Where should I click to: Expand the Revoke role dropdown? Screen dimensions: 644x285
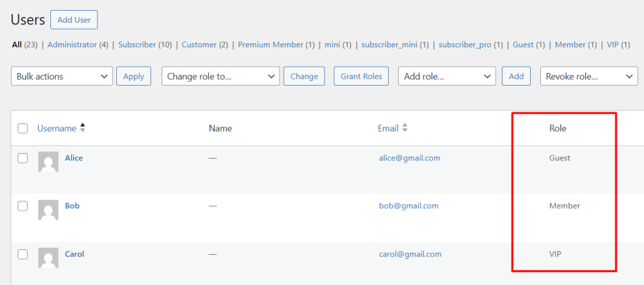pos(589,76)
